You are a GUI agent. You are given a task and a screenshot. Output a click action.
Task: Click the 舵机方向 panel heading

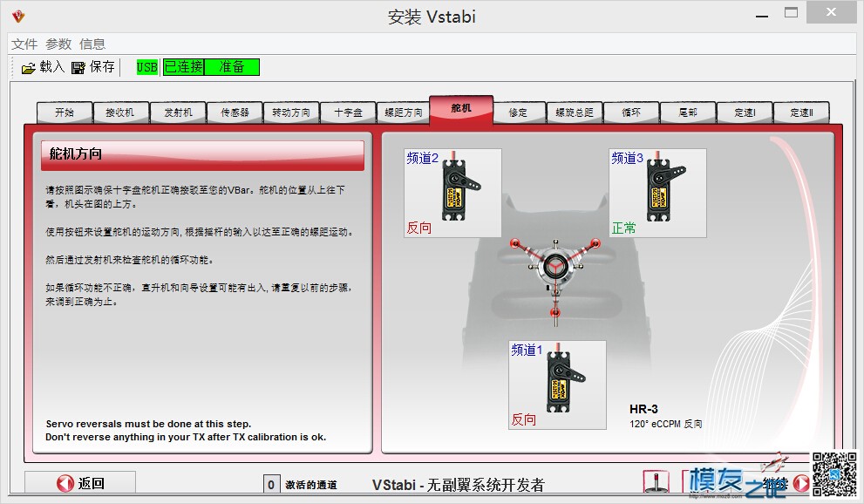(202, 155)
